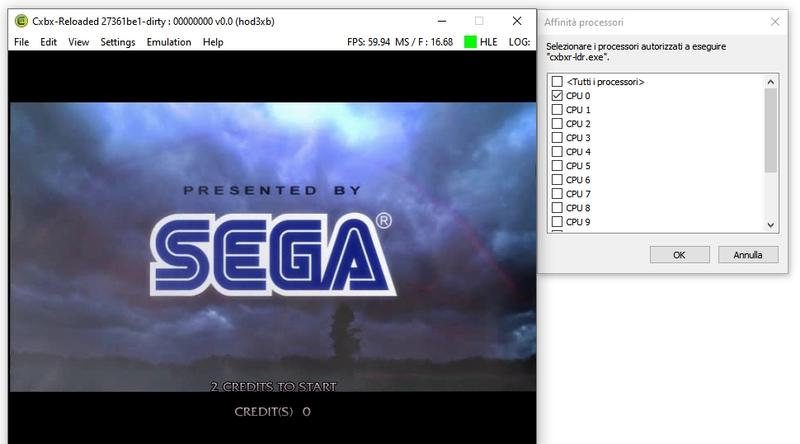Click the processor list scroll-down arrow
The image size is (800, 444).
coord(770,225)
